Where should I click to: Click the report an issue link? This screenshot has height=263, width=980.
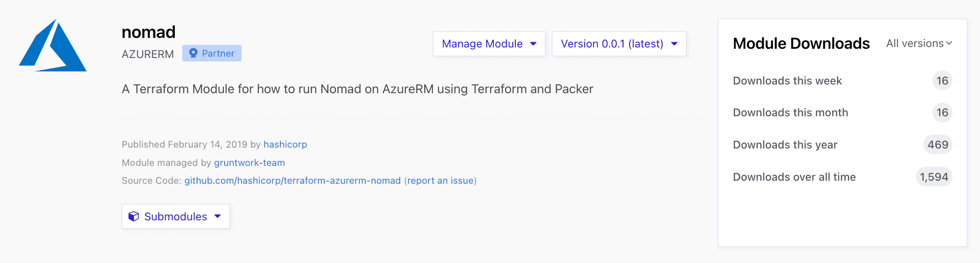click(x=440, y=181)
